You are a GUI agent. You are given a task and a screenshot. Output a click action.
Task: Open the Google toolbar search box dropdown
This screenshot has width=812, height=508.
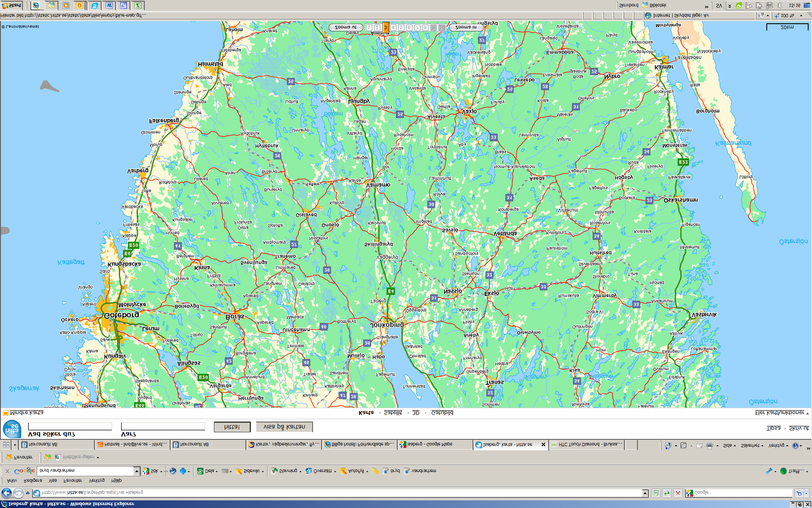click(137, 471)
